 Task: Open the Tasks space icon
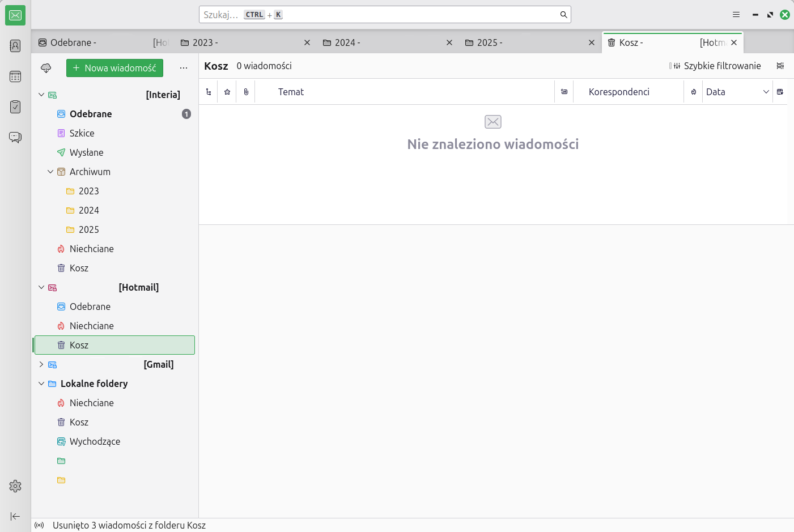click(15, 107)
